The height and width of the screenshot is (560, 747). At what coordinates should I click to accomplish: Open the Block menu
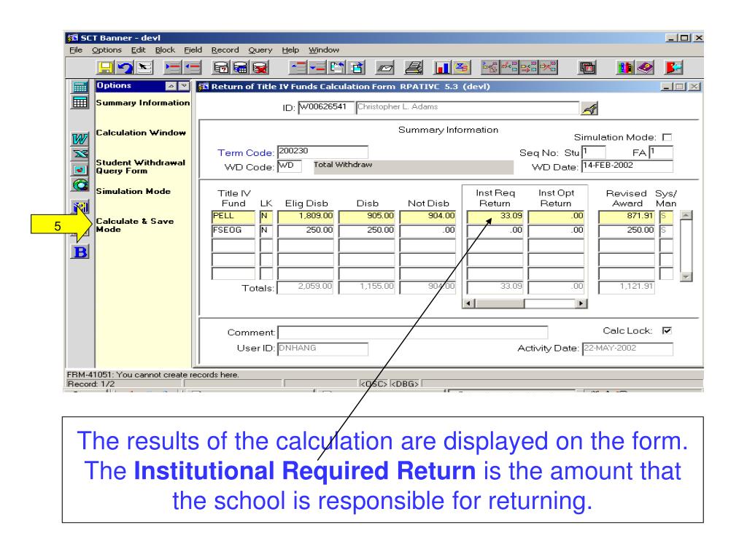tap(165, 50)
